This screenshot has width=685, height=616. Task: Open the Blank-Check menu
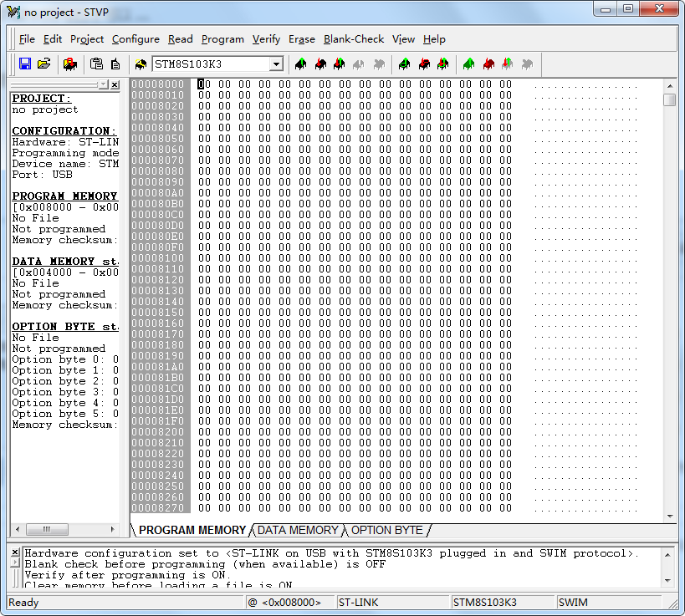pyautogui.click(x=354, y=39)
